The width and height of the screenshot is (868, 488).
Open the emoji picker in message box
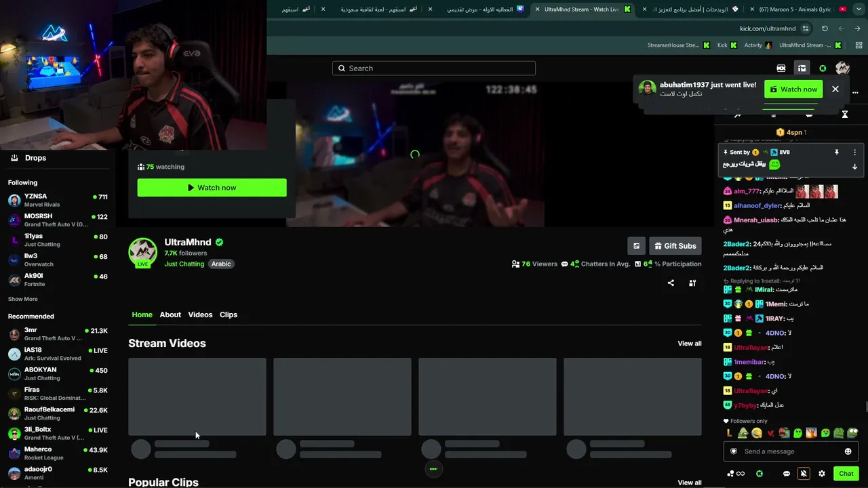pos(848,451)
